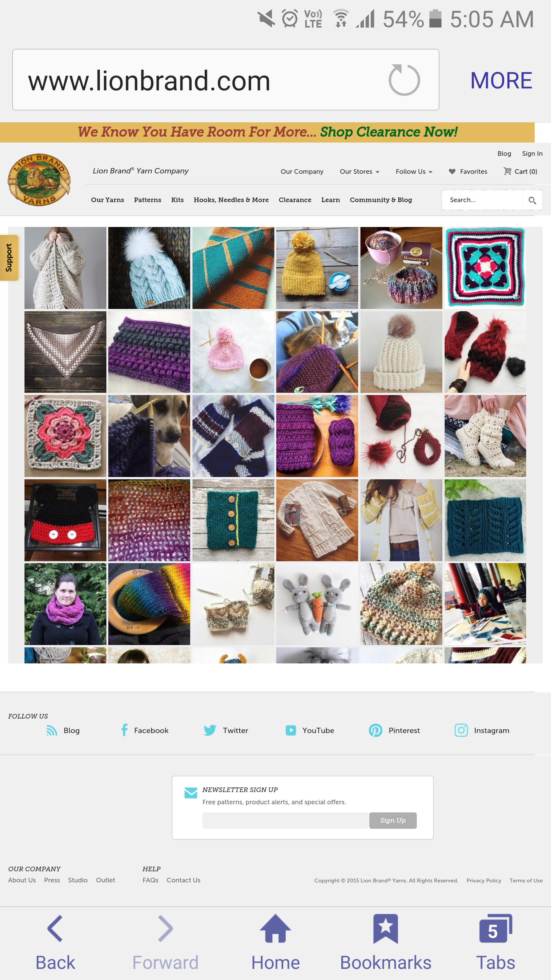The height and width of the screenshot is (980, 551).
Task: Open the YouTube play icon
Action: pyautogui.click(x=291, y=730)
